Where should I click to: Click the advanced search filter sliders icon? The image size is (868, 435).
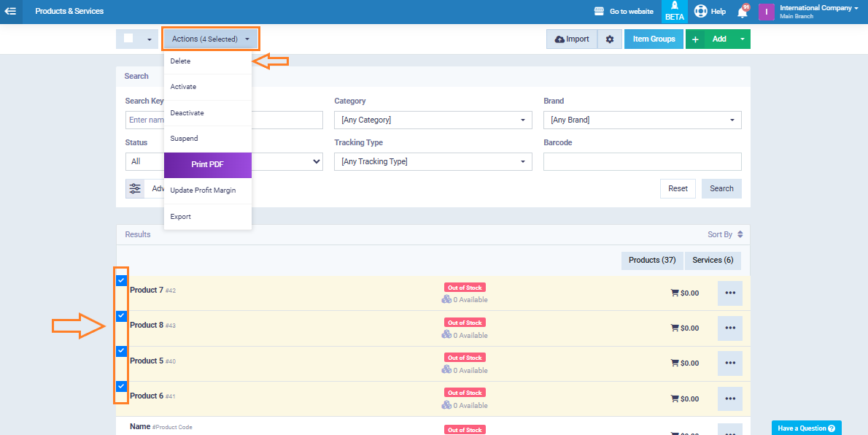coord(135,189)
